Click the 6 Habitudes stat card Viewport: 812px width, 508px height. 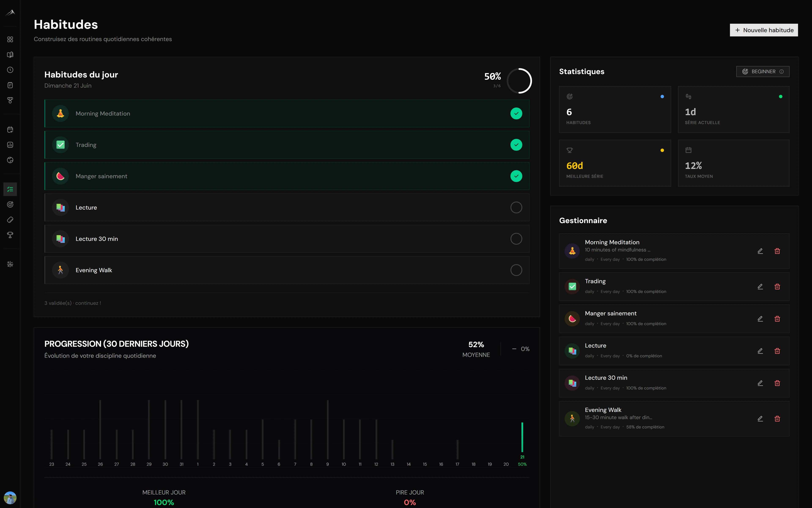point(615,109)
